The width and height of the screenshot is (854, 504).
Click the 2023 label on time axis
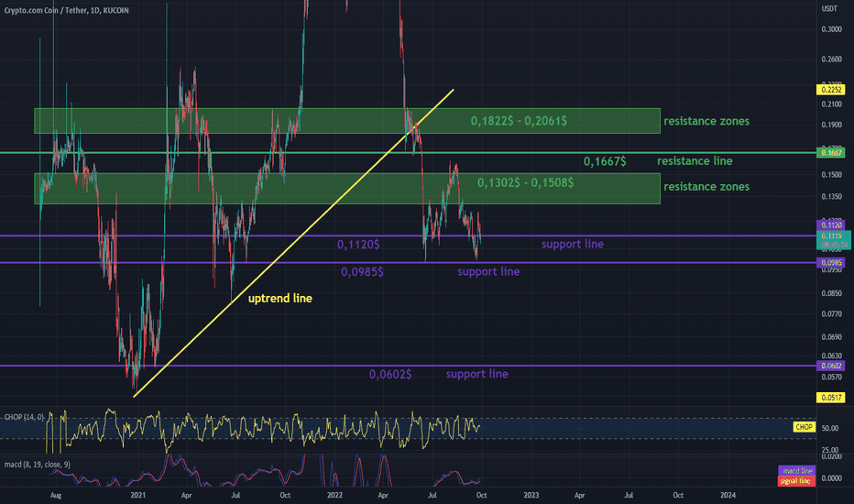tap(531, 495)
